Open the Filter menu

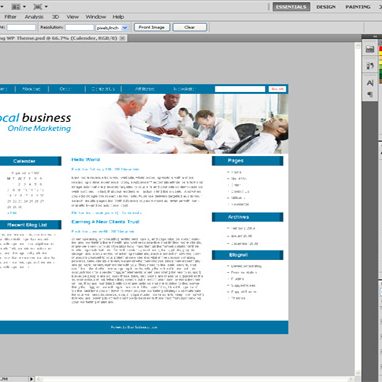point(10,17)
